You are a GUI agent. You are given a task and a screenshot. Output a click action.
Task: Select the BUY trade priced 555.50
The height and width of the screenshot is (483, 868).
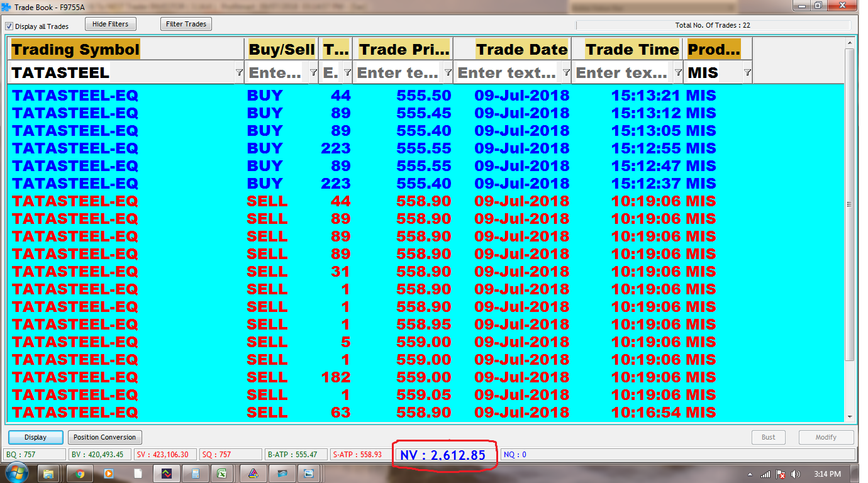click(x=426, y=96)
